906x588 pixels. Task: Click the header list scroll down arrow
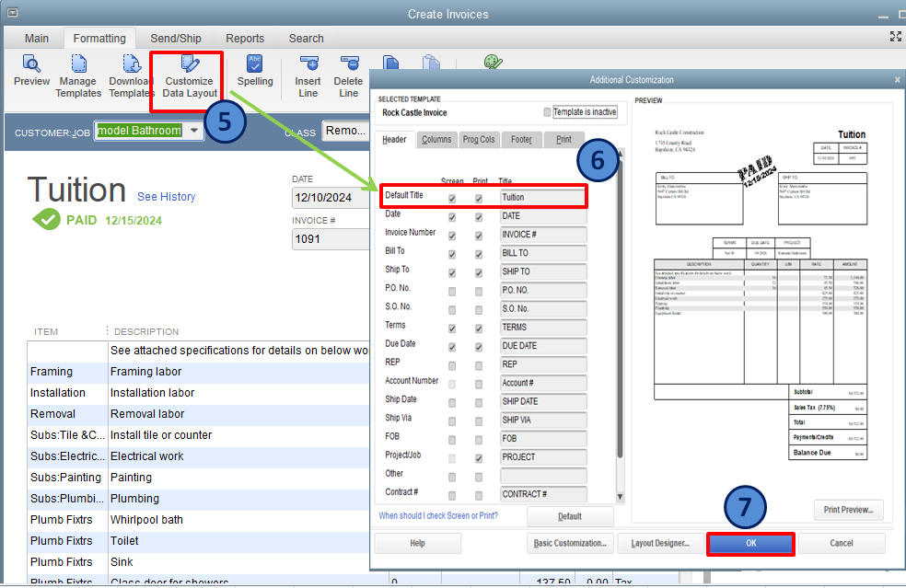click(x=620, y=497)
